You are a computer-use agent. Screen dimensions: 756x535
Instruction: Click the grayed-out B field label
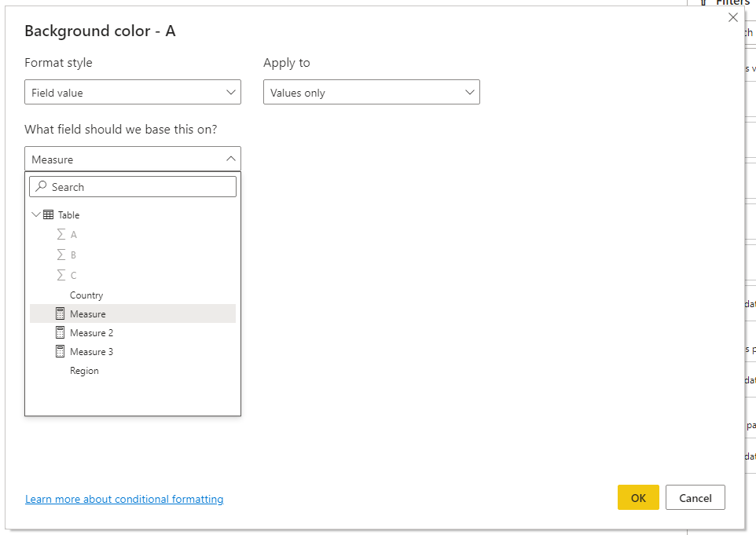73,255
